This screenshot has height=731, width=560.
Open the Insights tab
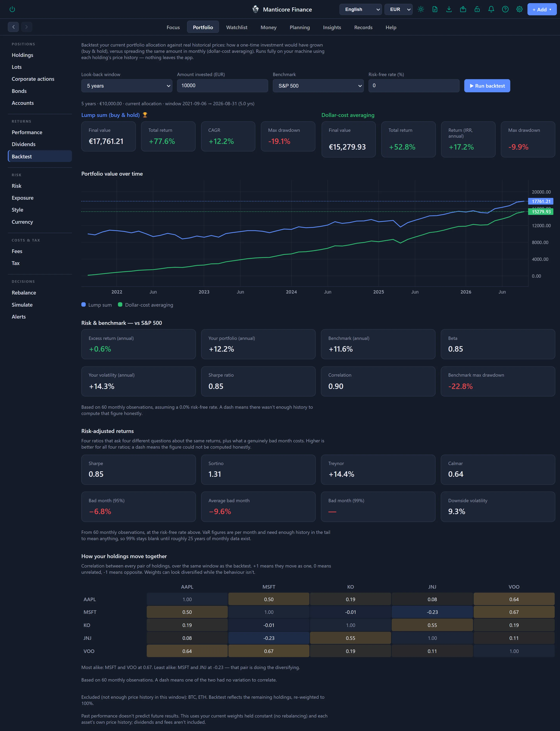pyautogui.click(x=332, y=27)
